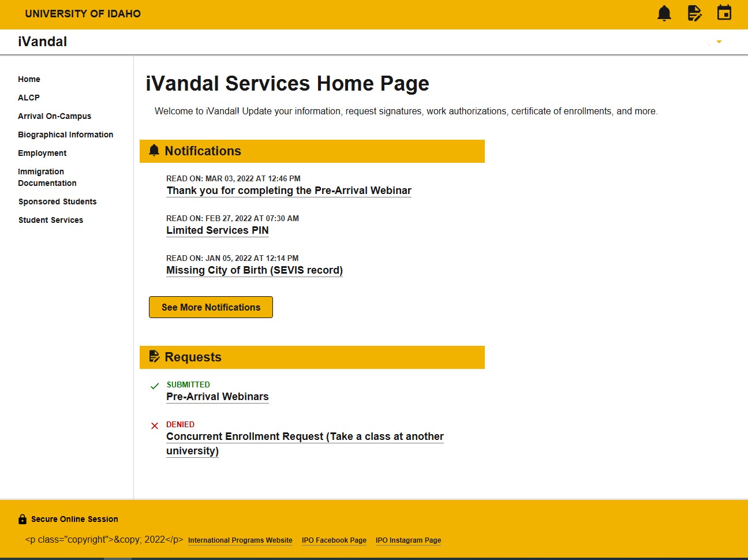Open Biographical Information sidebar item
This screenshot has height=560, width=748.
coord(65,135)
